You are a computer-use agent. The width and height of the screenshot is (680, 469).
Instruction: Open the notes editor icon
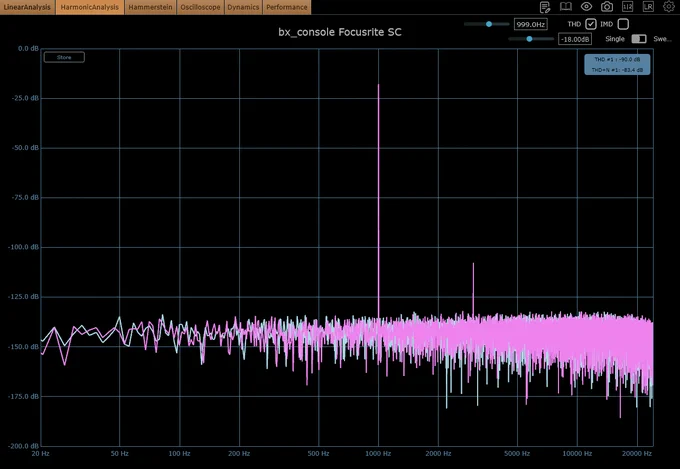(545, 7)
